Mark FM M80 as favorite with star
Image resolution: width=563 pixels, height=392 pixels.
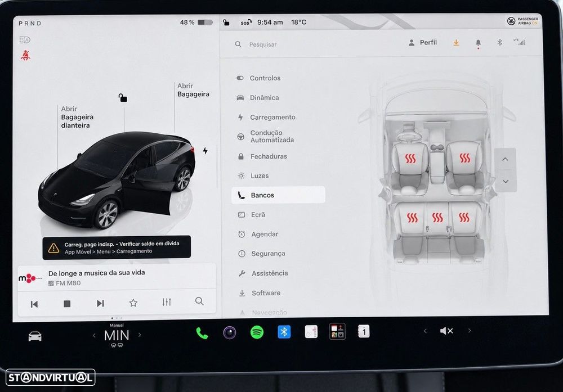133,303
